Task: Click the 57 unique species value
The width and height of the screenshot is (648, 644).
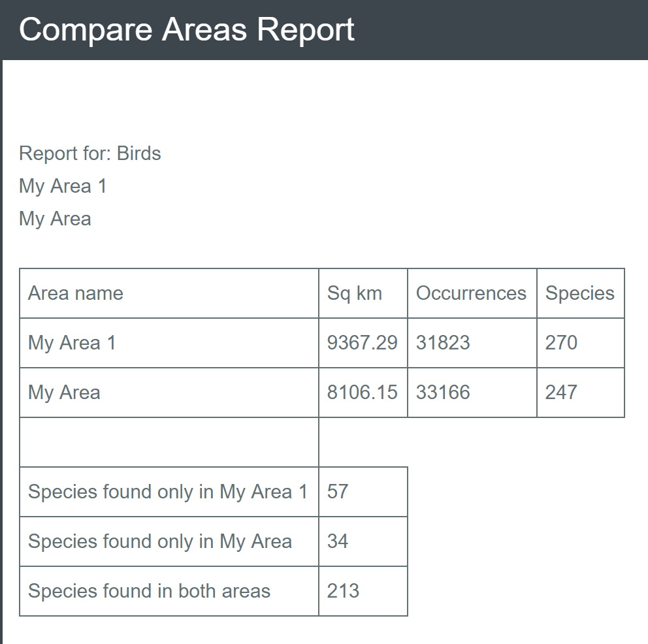Action: [338, 492]
